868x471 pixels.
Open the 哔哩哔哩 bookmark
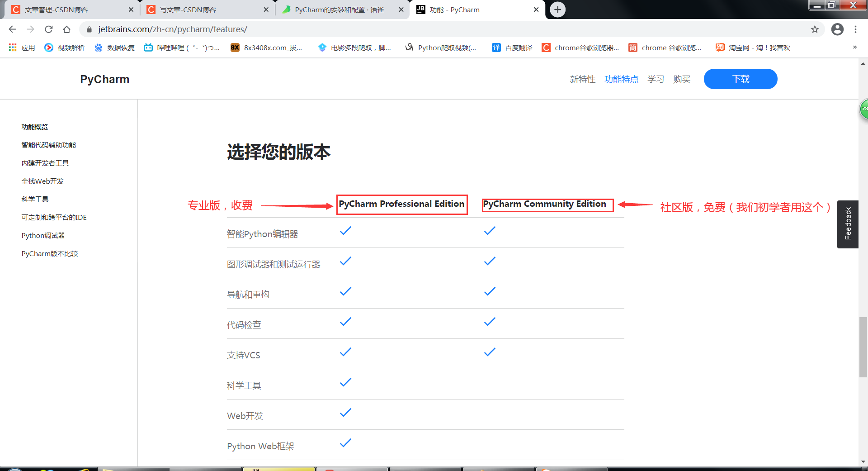pyautogui.click(x=179, y=48)
